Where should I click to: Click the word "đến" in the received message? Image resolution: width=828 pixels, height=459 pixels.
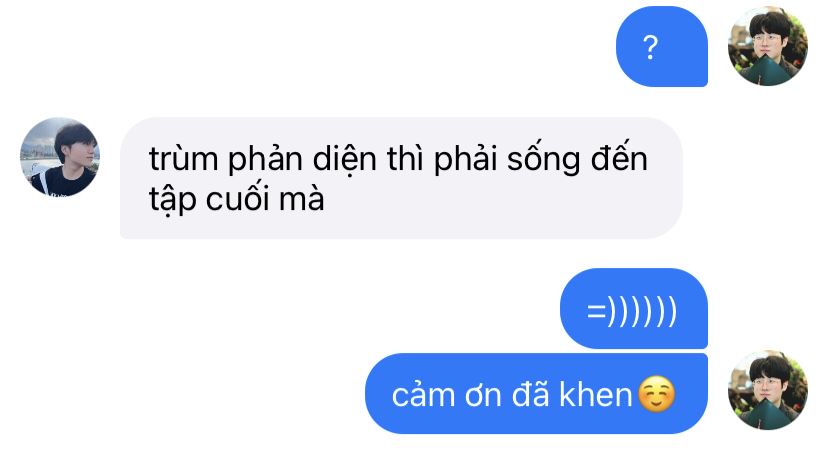point(619,157)
